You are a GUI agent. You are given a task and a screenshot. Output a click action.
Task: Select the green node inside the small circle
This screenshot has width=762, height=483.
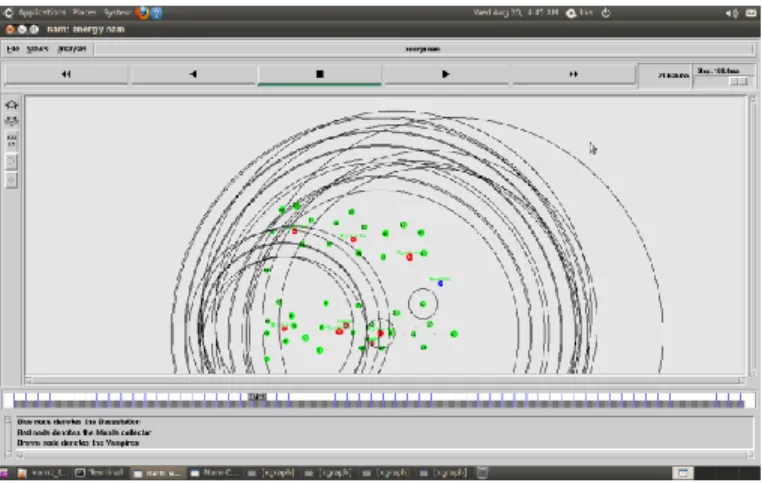pos(423,304)
